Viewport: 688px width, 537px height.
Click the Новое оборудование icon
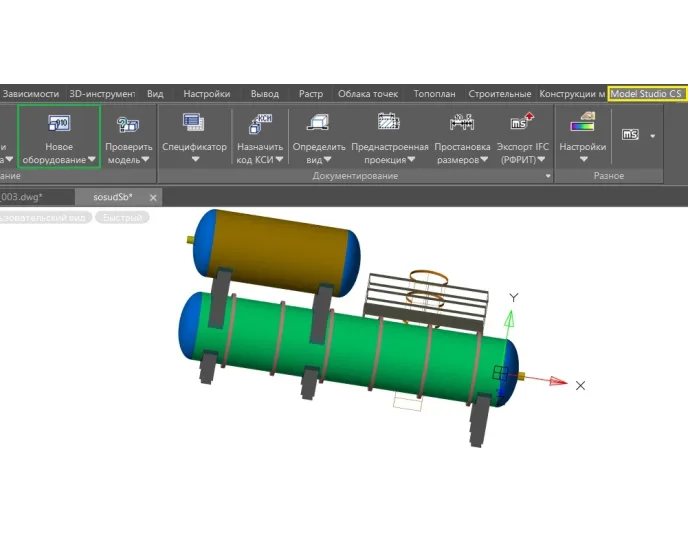58,124
